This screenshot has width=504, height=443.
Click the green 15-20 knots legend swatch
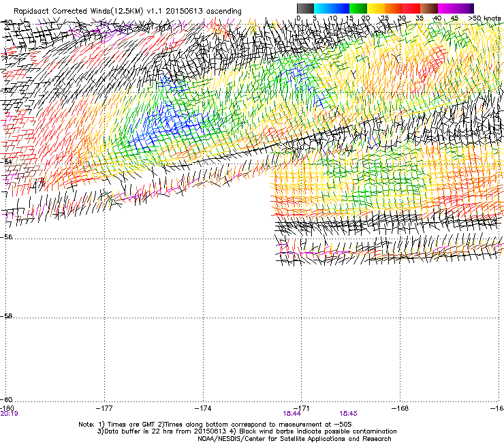pos(358,8)
